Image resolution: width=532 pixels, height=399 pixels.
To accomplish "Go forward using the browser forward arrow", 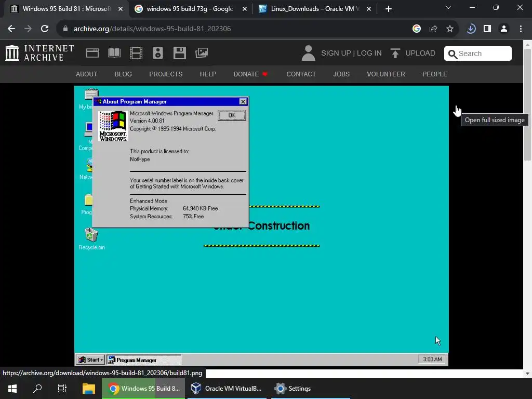I will pyautogui.click(x=28, y=29).
